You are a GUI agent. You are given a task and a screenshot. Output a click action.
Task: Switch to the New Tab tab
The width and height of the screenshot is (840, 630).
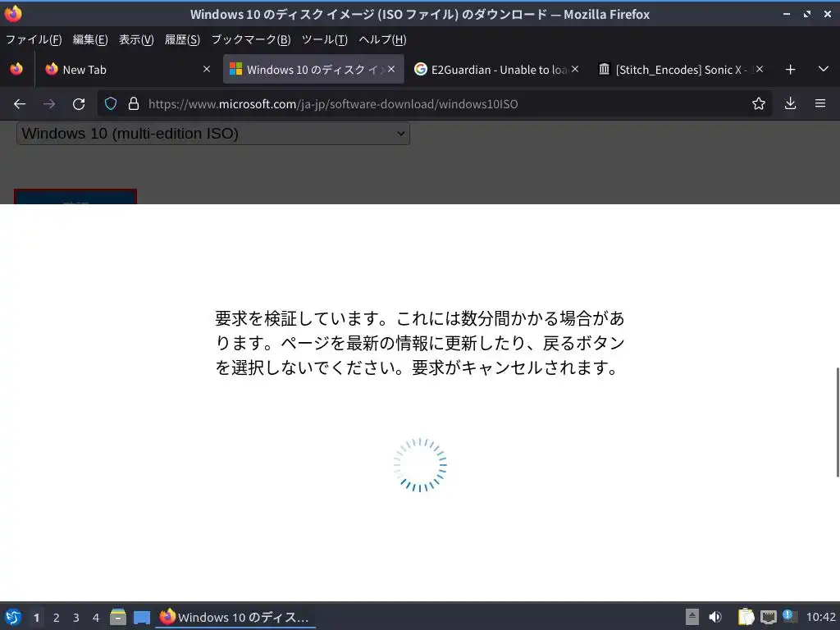(127, 69)
